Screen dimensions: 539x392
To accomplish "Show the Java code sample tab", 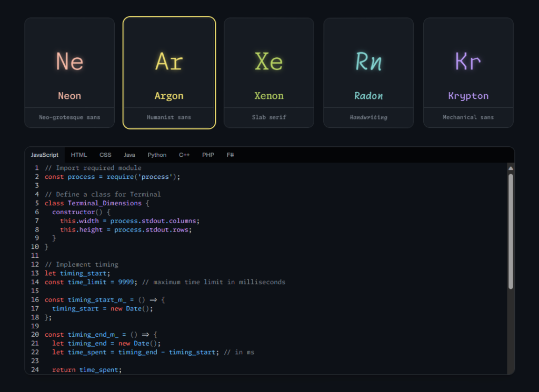I will [x=129, y=155].
